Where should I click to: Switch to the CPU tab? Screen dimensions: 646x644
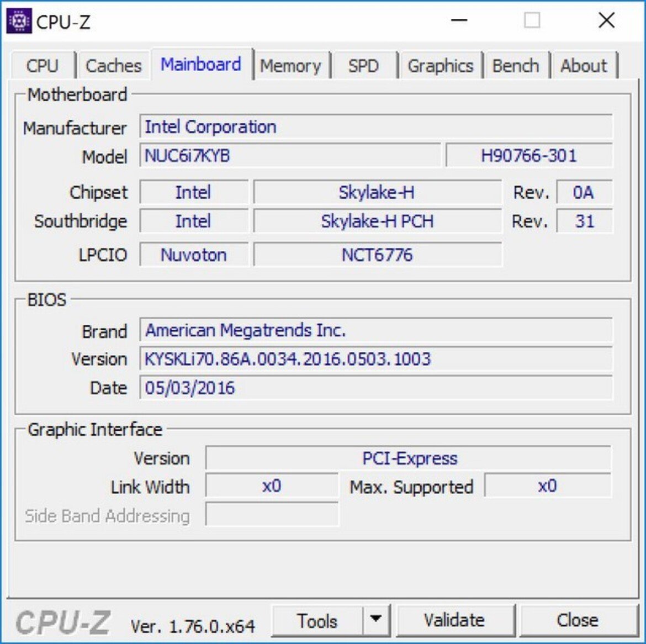(43, 66)
